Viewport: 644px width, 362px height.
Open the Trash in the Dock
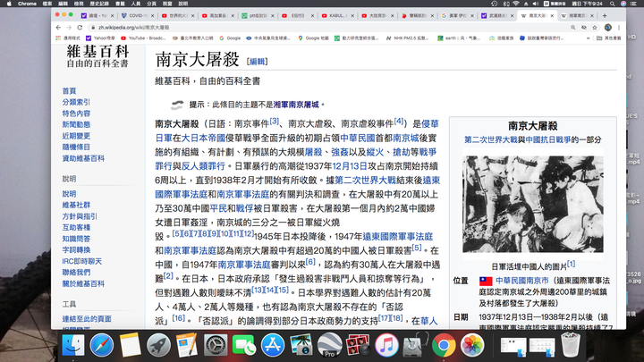point(571,345)
